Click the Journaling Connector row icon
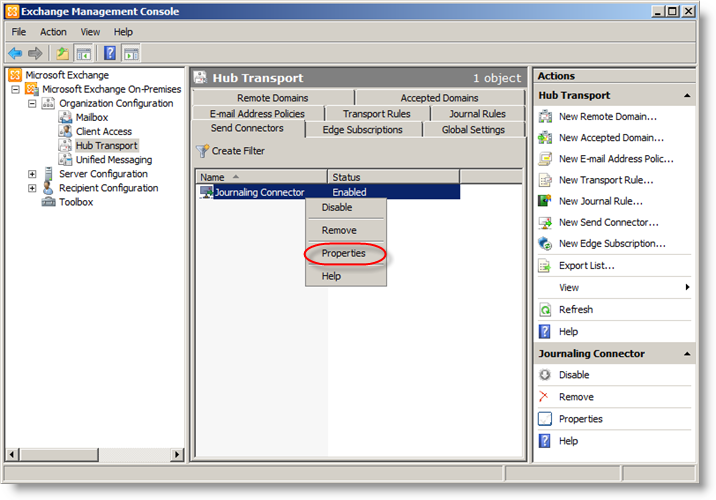716x500 pixels. [206, 192]
